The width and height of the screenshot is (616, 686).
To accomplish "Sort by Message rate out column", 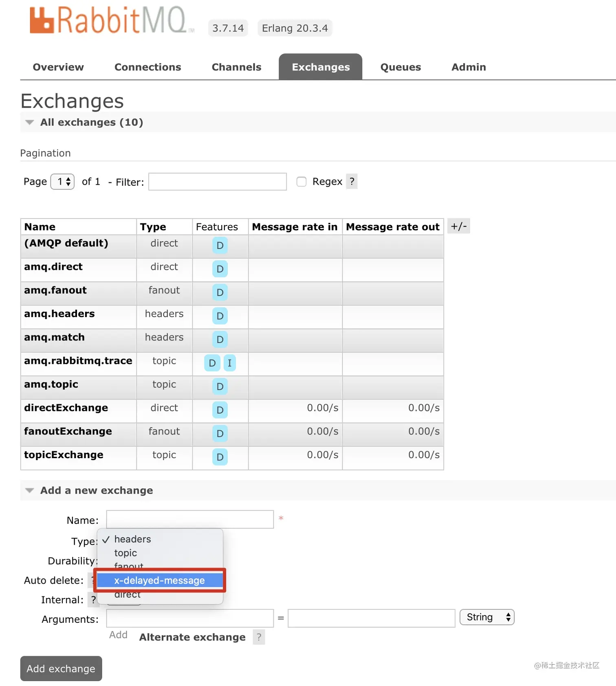I will click(393, 227).
